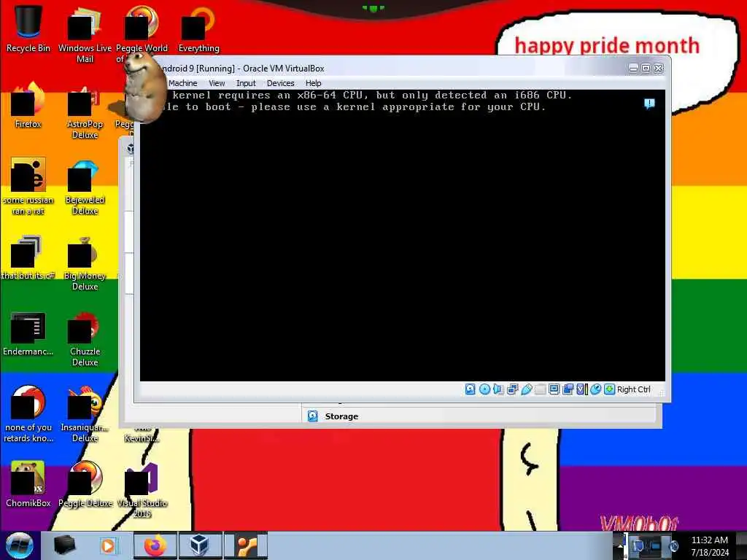Select the Visual Studio 2015 desktop icon
Screen dimensions: 747x560
click(x=142, y=489)
